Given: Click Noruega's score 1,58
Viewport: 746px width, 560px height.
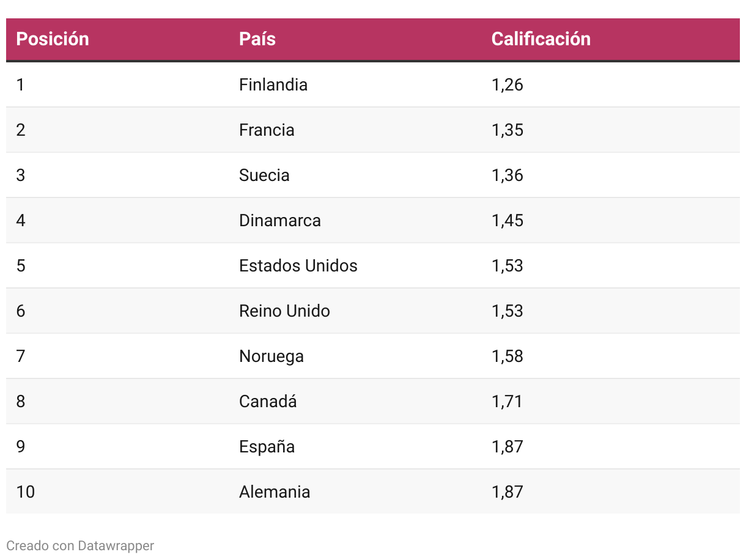Looking at the screenshot, I should 508,356.
